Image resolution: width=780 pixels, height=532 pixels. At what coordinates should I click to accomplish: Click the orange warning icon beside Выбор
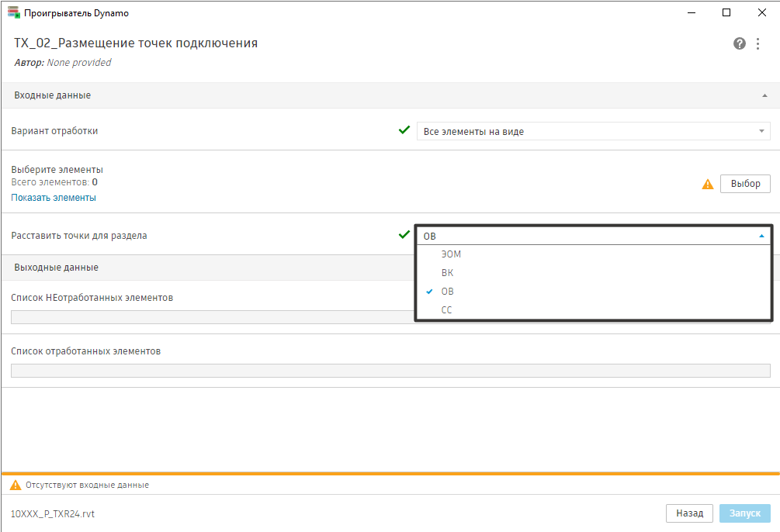pos(708,184)
